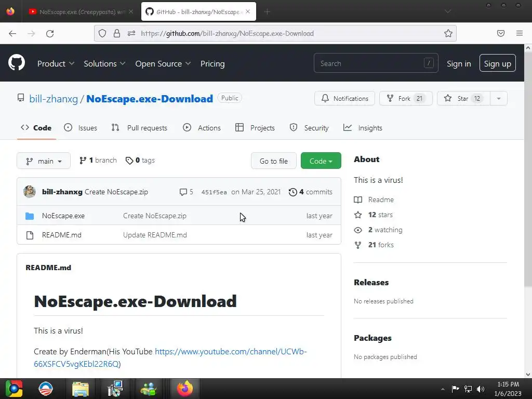Image resolution: width=532 pixels, height=399 pixels.
Task: Click the Firefox taskbar icon
Action: [185, 389]
